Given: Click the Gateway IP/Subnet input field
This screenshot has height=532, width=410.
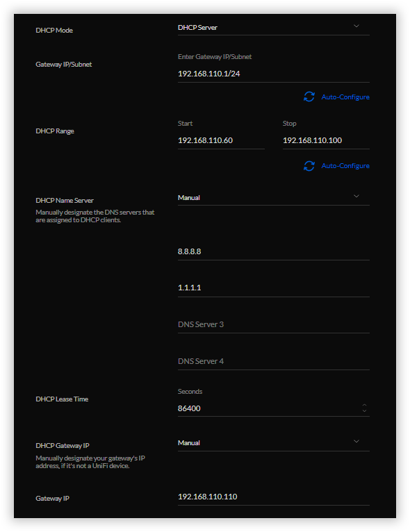Looking at the screenshot, I should point(274,74).
